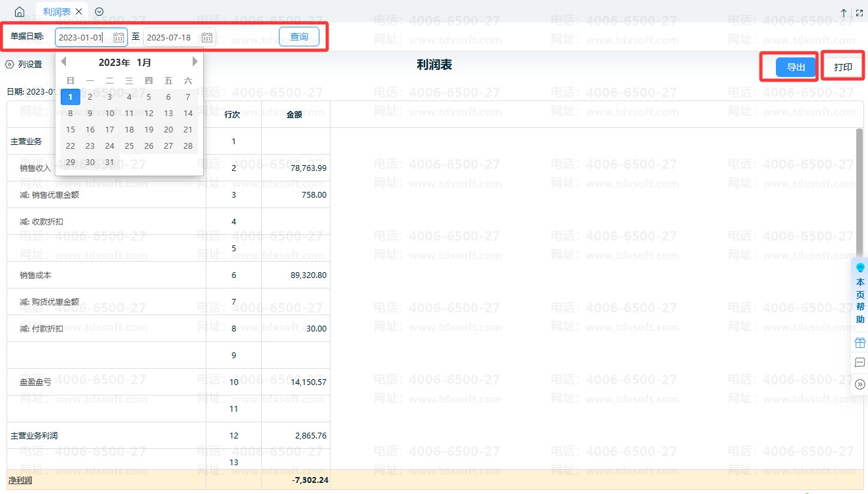
Task: Click the end date input field
Action: 171,37
